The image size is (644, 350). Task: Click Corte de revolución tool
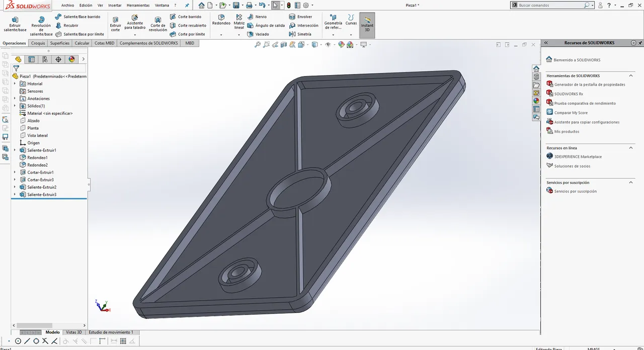click(x=158, y=24)
